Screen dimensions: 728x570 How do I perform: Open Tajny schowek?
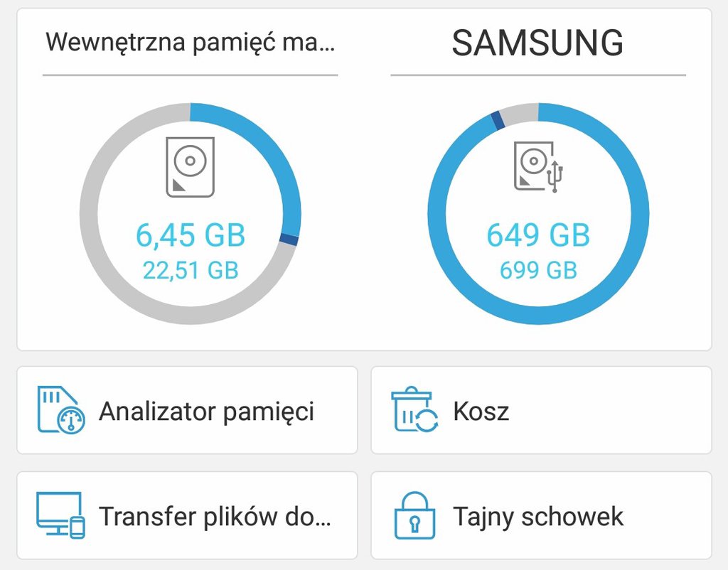pos(541,516)
